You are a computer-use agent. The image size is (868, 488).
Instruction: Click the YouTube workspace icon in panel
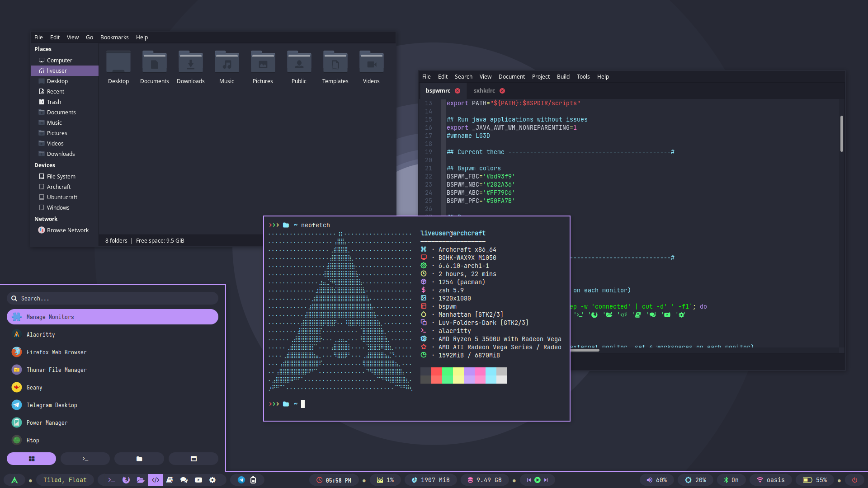point(198,480)
